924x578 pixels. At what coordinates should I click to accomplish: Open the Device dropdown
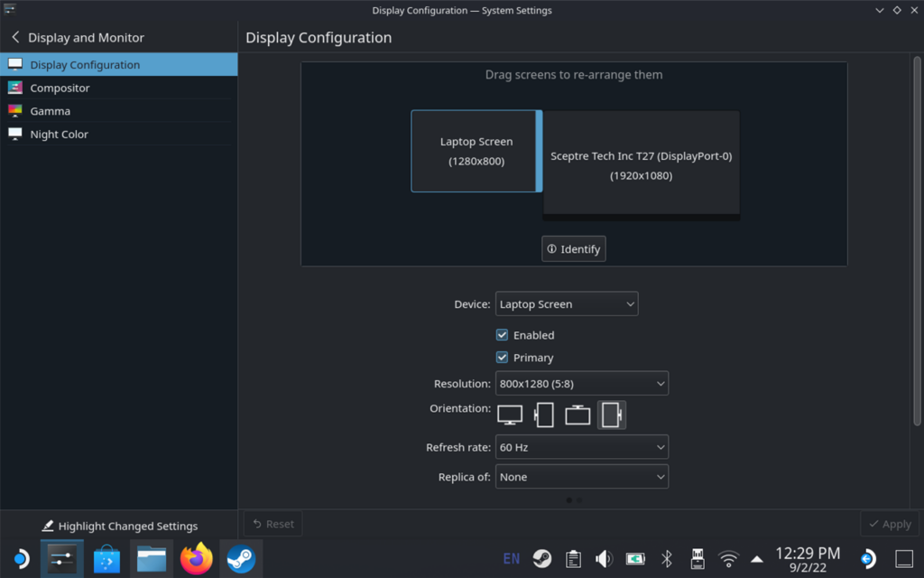click(567, 304)
